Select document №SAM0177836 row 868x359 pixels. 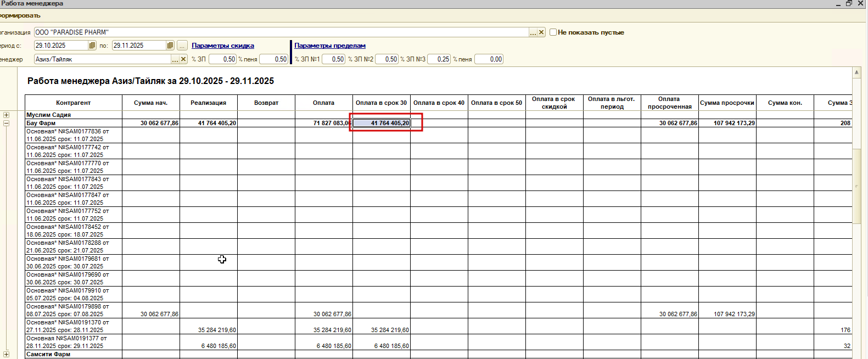pos(74,136)
